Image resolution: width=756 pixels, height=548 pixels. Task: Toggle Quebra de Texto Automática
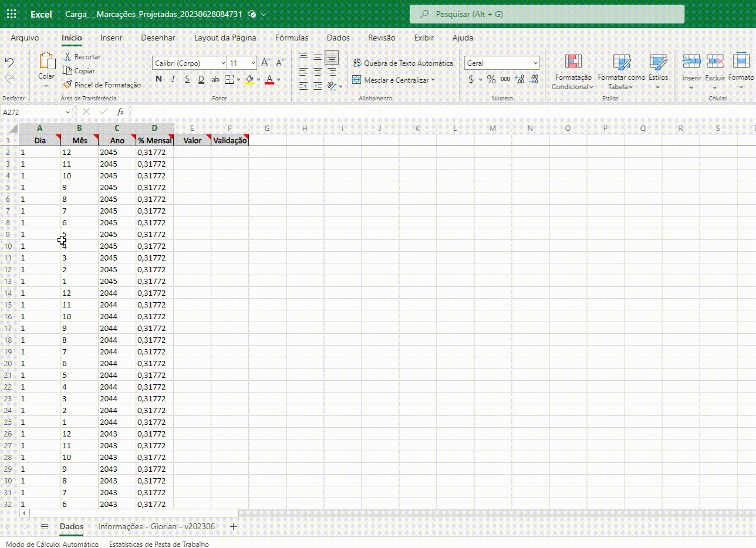(x=403, y=63)
